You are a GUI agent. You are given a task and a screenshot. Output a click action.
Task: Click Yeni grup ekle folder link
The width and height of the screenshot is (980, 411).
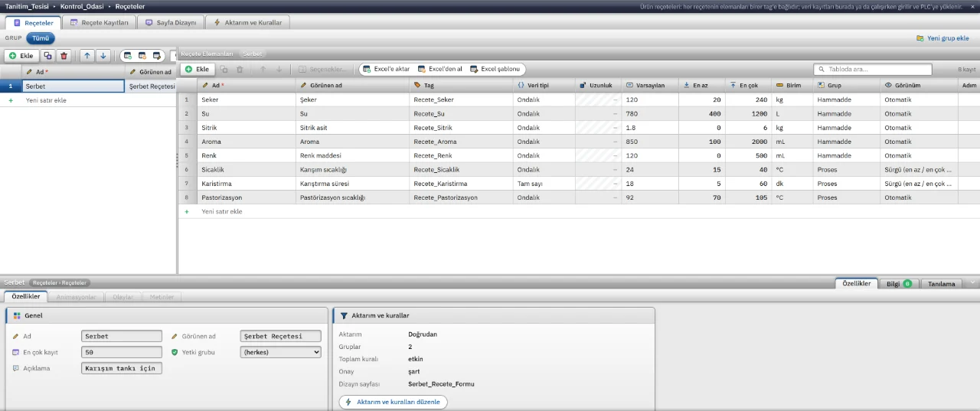coord(942,38)
